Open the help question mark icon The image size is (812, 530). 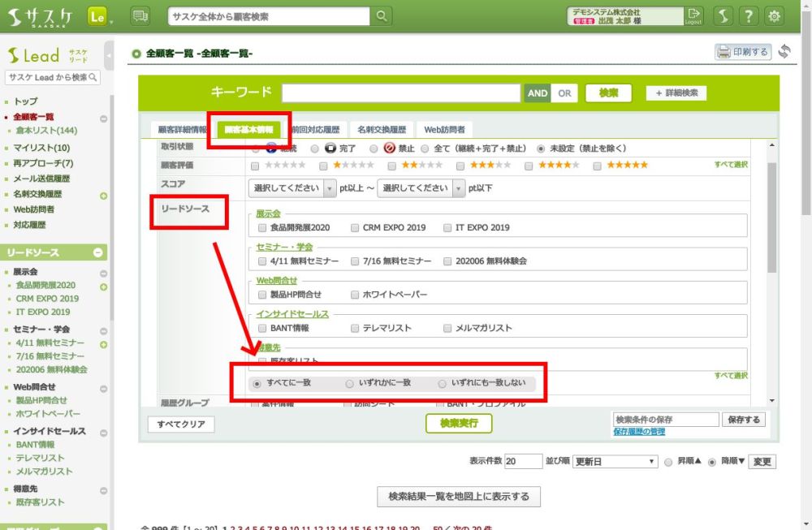pyautogui.click(x=749, y=16)
